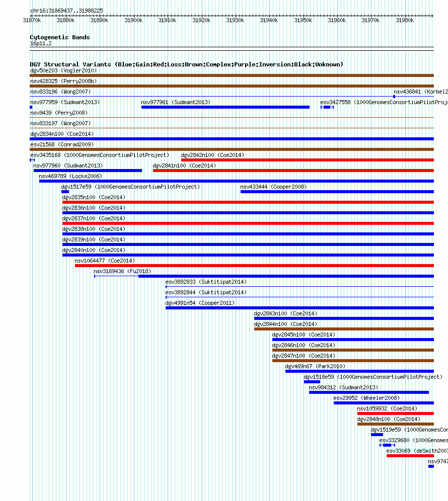Screen dimensions: 448x501
Task: Select the nsv977960 (Sudmant2013) blue bar
Action: [88, 171]
